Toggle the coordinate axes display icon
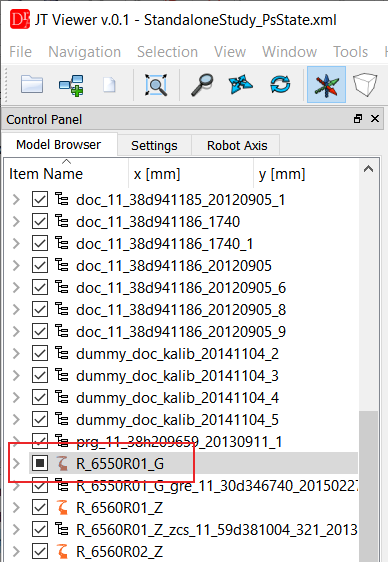 coord(326,85)
